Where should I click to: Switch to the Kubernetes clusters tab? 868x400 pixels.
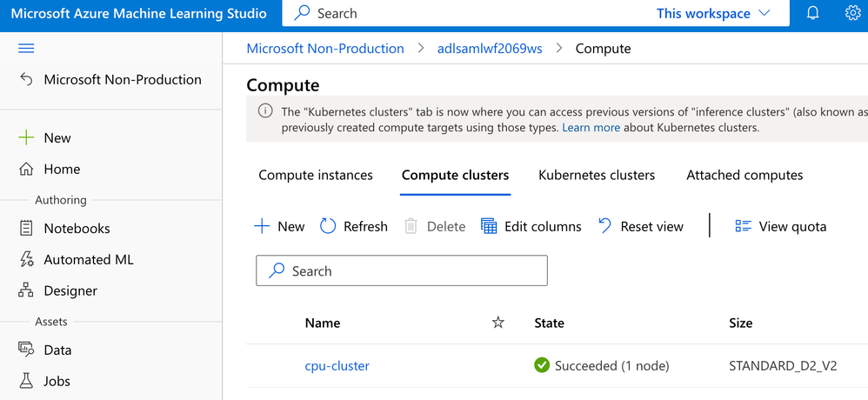[597, 175]
